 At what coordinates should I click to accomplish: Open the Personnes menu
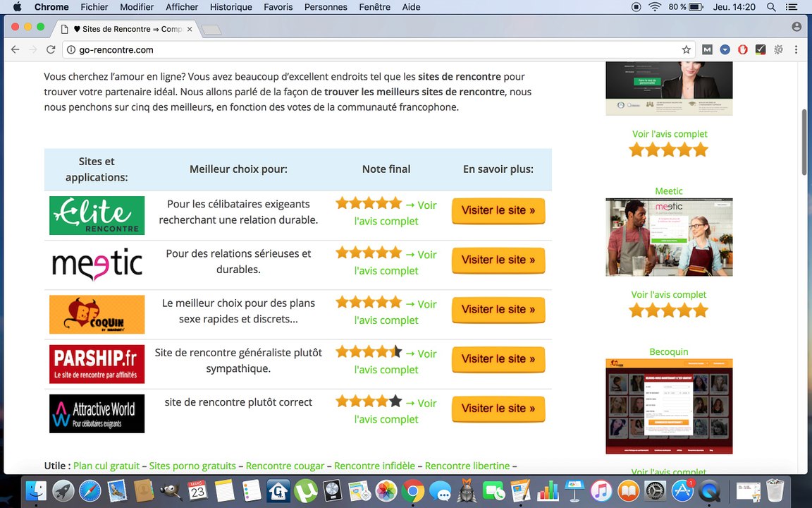coord(326,7)
